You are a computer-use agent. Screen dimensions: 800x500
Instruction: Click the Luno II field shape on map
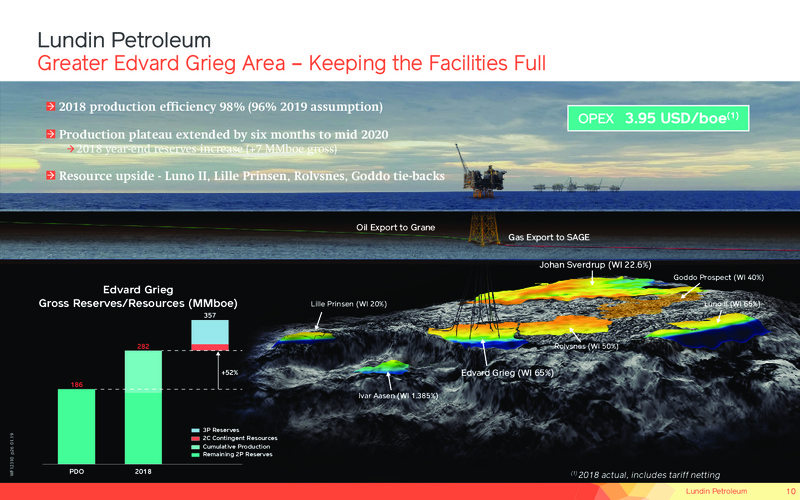click(709, 331)
